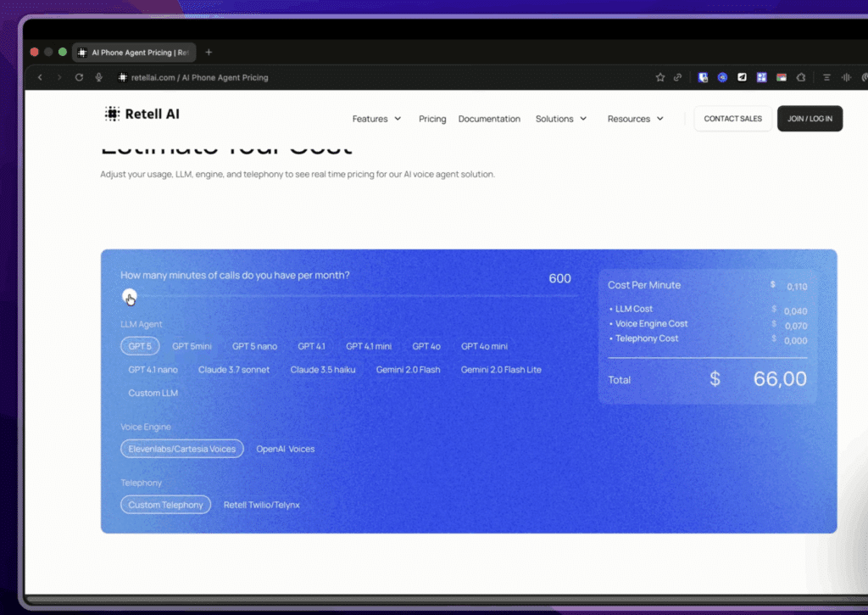Bookmark the page using the star icon
This screenshot has width=868, height=615.
659,77
